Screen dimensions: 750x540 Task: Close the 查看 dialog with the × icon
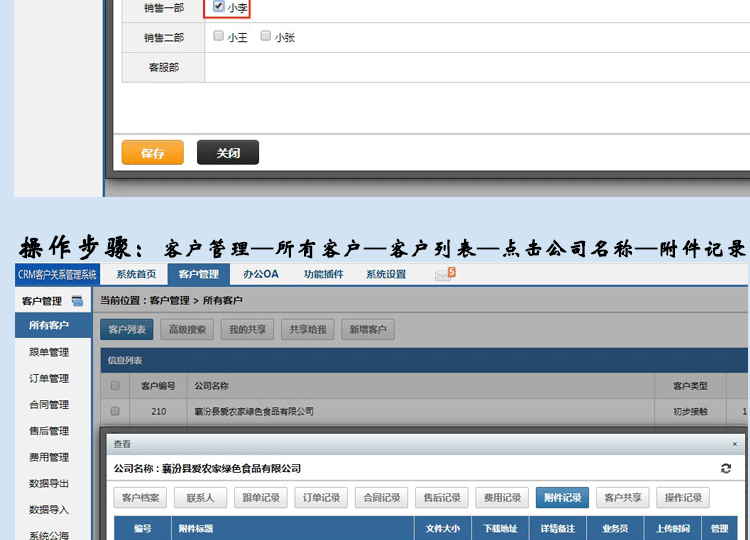(x=735, y=444)
